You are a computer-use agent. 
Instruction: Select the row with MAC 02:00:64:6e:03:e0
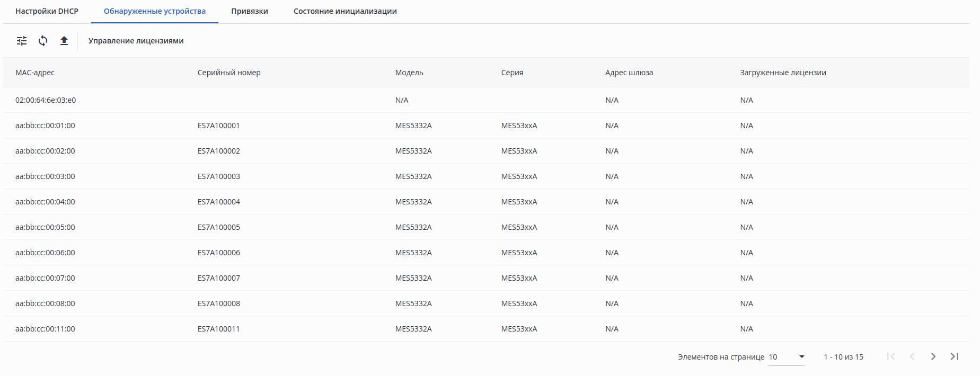pyautogui.click(x=46, y=100)
